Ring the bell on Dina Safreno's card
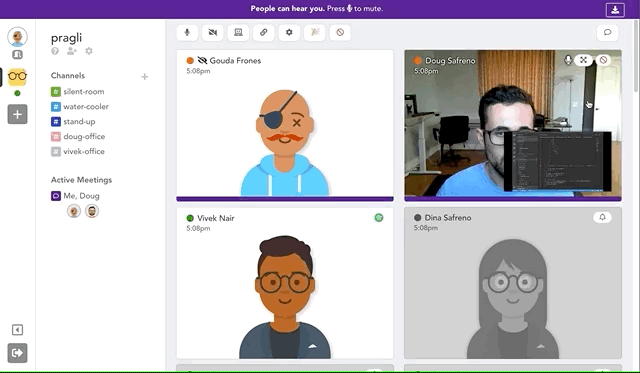The height and width of the screenshot is (373, 640). (602, 217)
